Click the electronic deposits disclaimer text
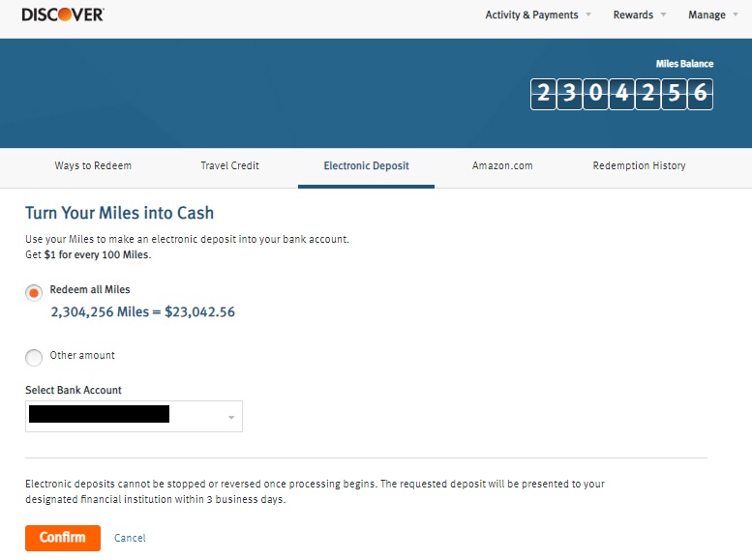Screen dimensions: 752x560 click(x=315, y=491)
